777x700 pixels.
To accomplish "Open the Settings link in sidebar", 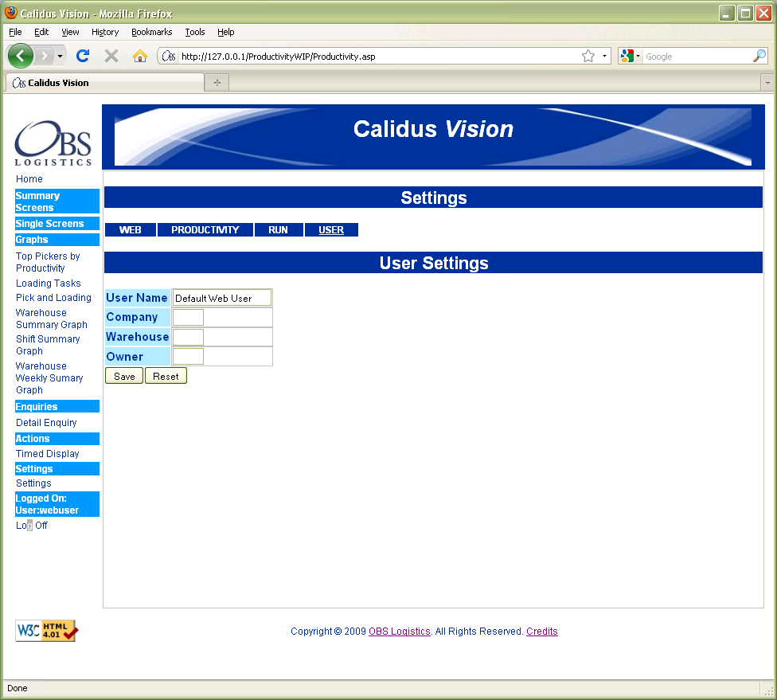I will pos(33,483).
